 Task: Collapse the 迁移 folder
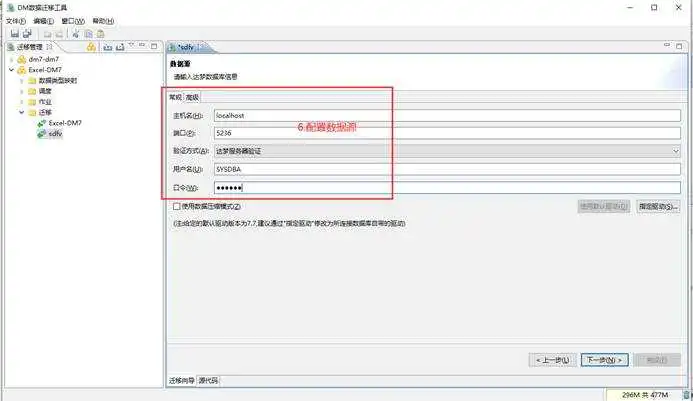(x=21, y=112)
